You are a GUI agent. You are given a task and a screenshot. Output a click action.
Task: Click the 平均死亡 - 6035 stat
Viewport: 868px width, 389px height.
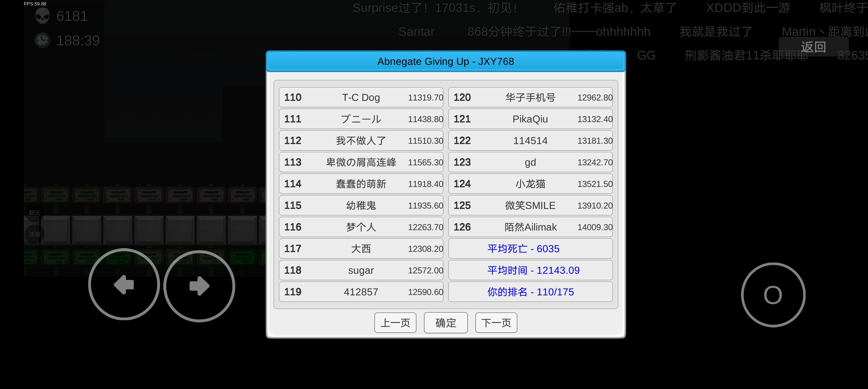pyautogui.click(x=531, y=249)
